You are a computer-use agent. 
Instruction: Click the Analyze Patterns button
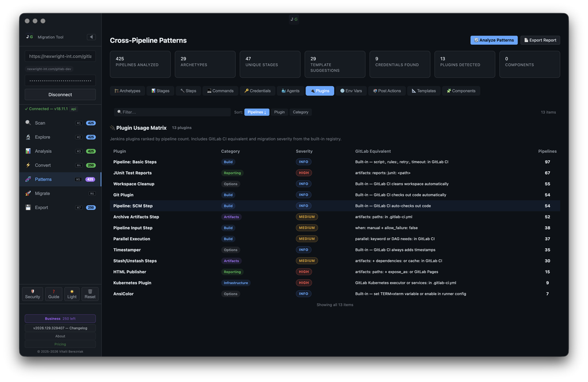[x=494, y=40]
